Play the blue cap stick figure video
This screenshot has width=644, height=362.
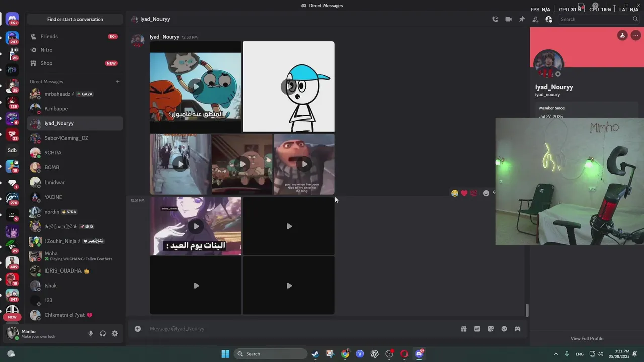pyautogui.click(x=289, y=86)
